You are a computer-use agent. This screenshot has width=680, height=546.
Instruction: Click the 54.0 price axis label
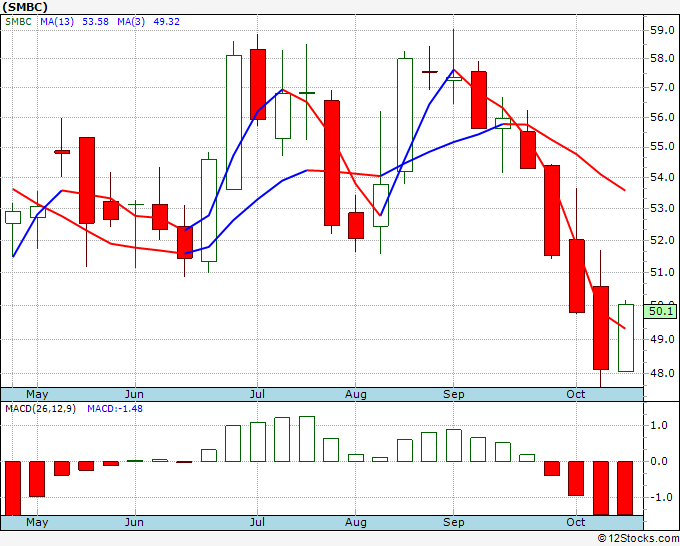[662, 177]
